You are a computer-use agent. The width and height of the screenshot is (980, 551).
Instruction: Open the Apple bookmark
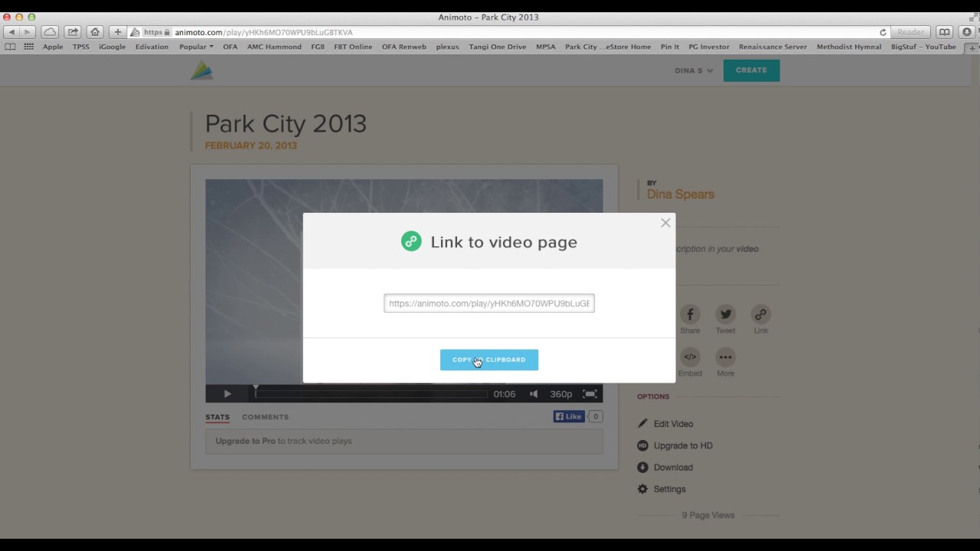pyautogui.click(x=53, y=47)
